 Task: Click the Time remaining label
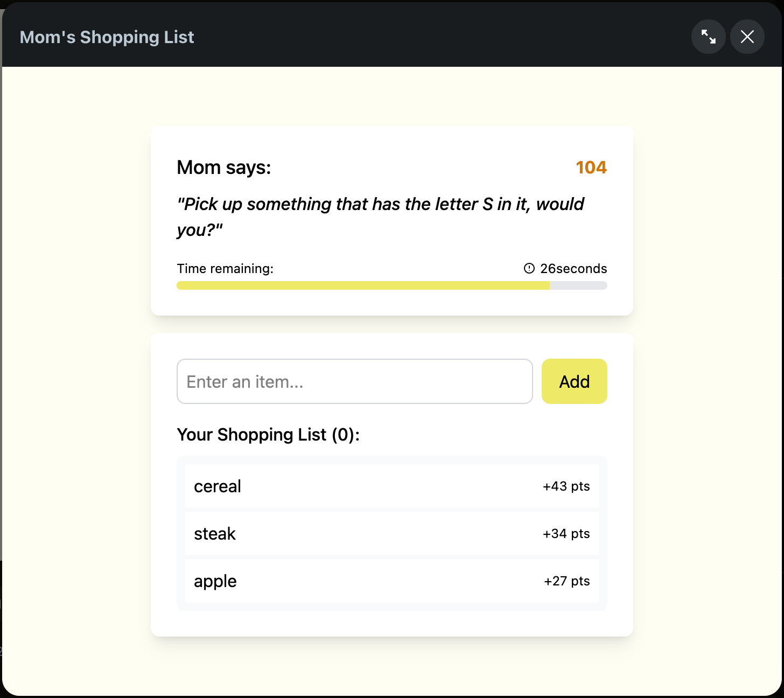click(225, 268)
